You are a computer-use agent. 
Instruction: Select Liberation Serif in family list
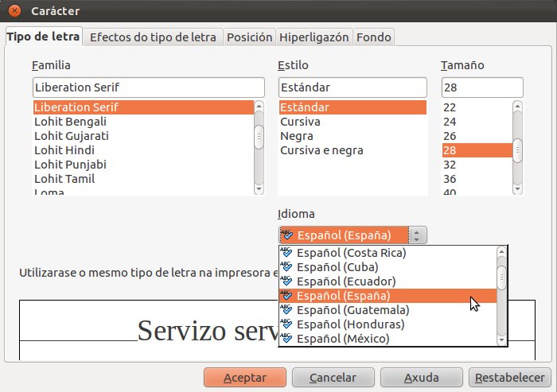143,107
